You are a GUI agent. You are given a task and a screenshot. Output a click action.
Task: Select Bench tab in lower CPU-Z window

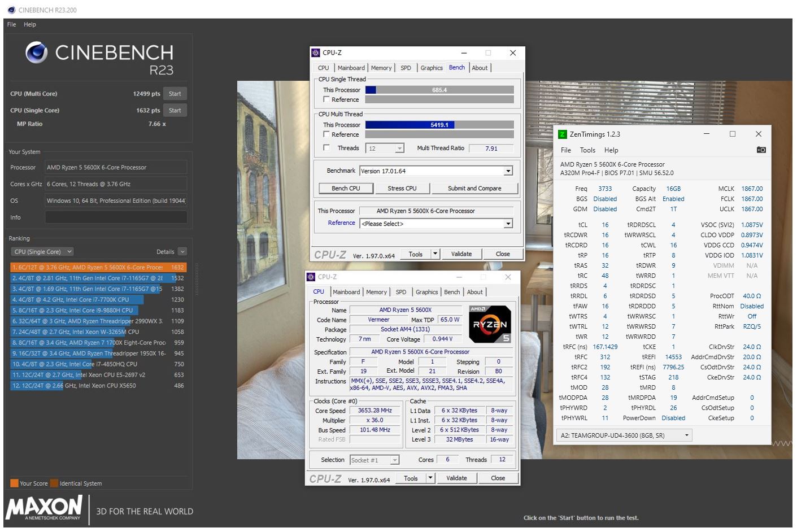coord(452,292)
